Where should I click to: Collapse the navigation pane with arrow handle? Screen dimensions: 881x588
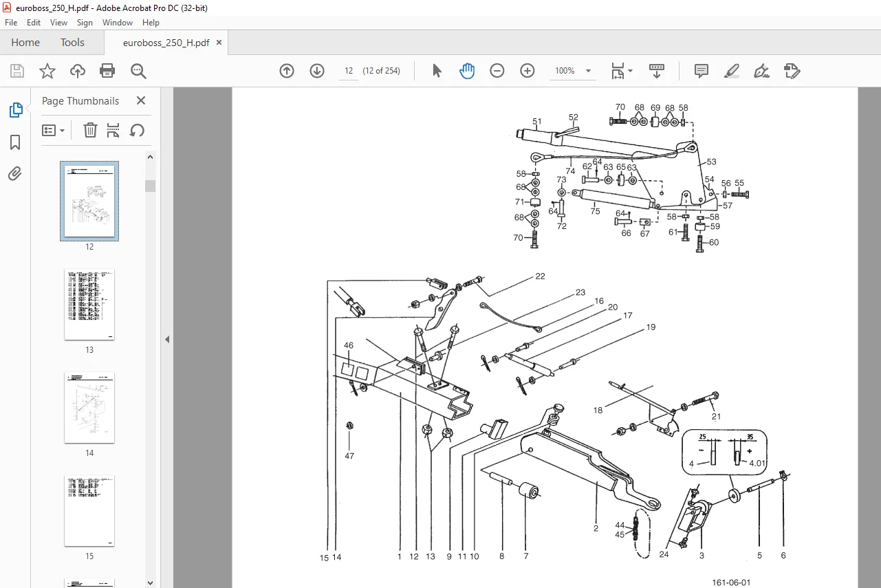[x=167, y=339]
